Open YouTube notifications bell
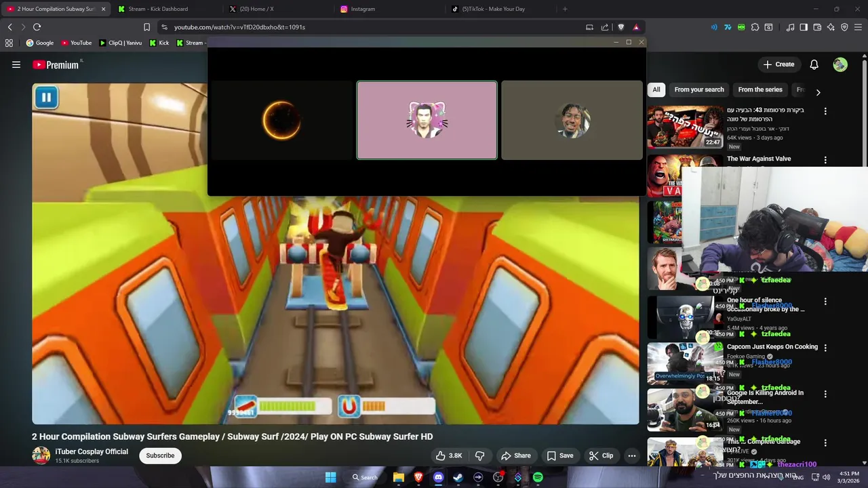 point(814,64)
